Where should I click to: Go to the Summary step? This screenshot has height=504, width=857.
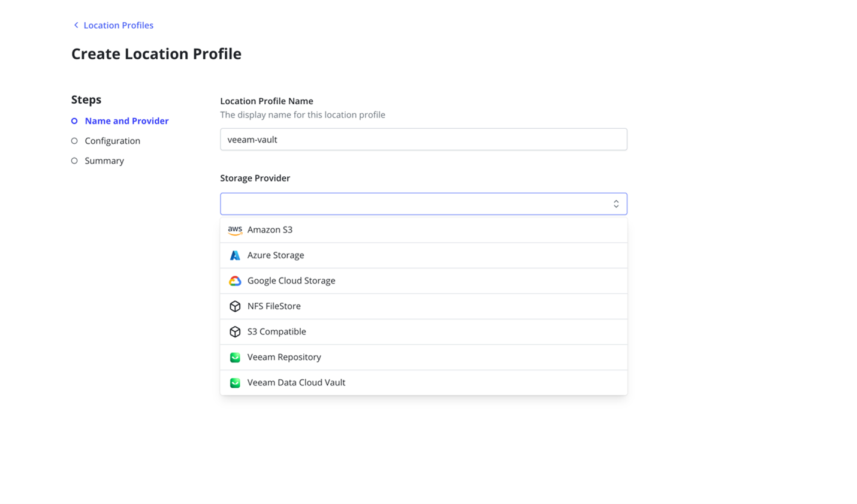click(x=104, y=161)
